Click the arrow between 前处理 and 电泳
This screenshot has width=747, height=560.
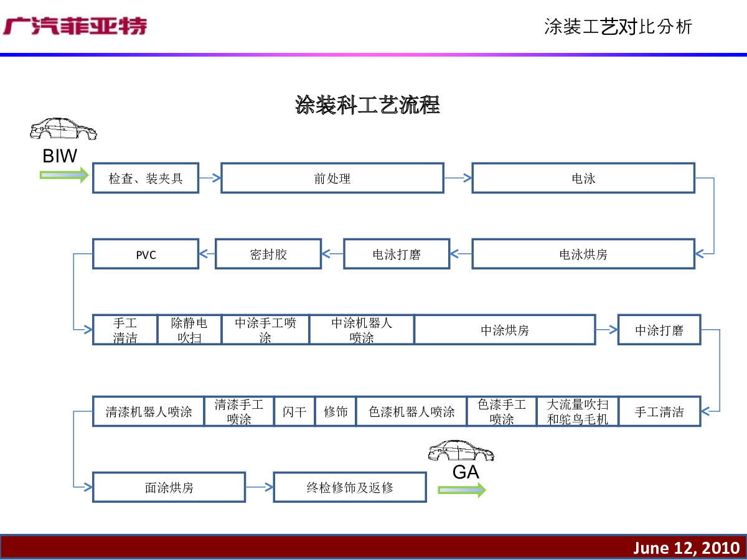458,178
